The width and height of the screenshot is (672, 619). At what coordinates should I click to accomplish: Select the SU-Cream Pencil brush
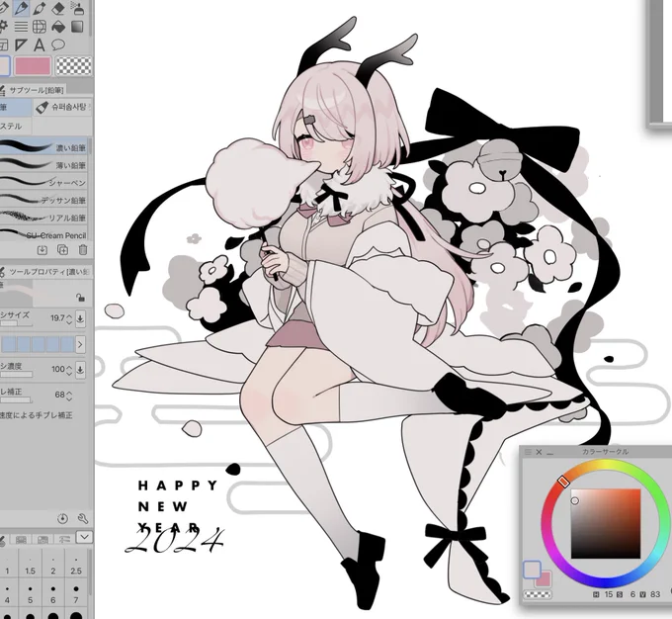44,235
